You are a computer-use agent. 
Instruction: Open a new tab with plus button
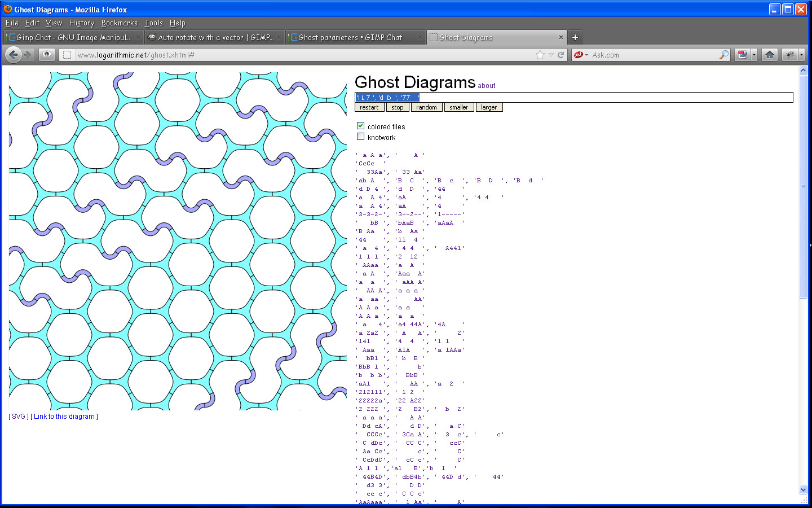tap(575, 37)
